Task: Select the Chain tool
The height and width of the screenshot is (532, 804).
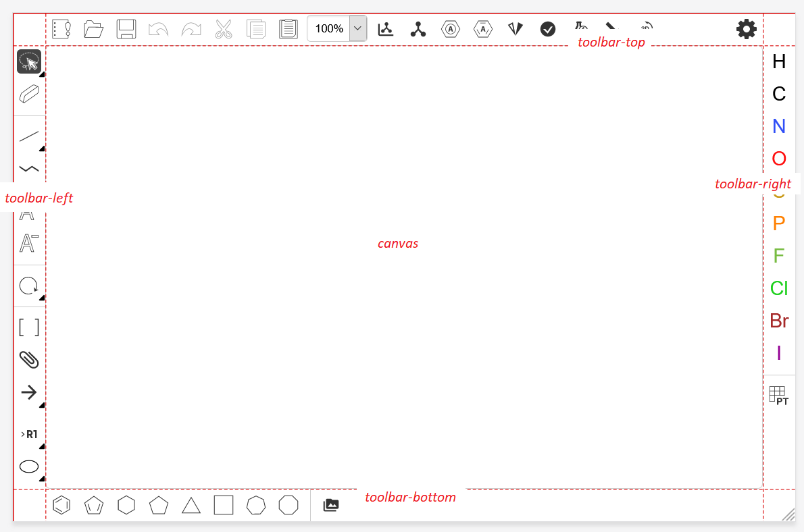Action: [x=28, y=168]
